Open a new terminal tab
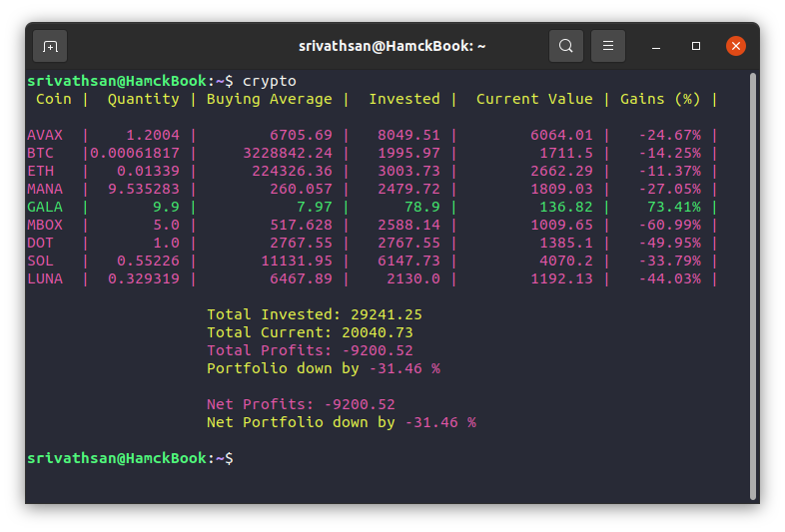This screenshot has height=532, width=785. click(50, 46)
